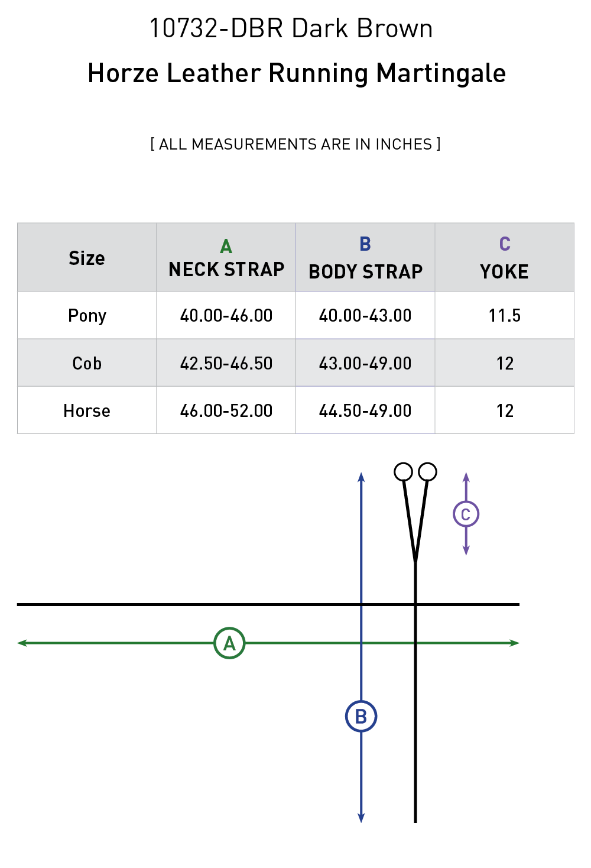Click the left ring atop the yoke
The image size is (591, 868).
tap(403, 472)
